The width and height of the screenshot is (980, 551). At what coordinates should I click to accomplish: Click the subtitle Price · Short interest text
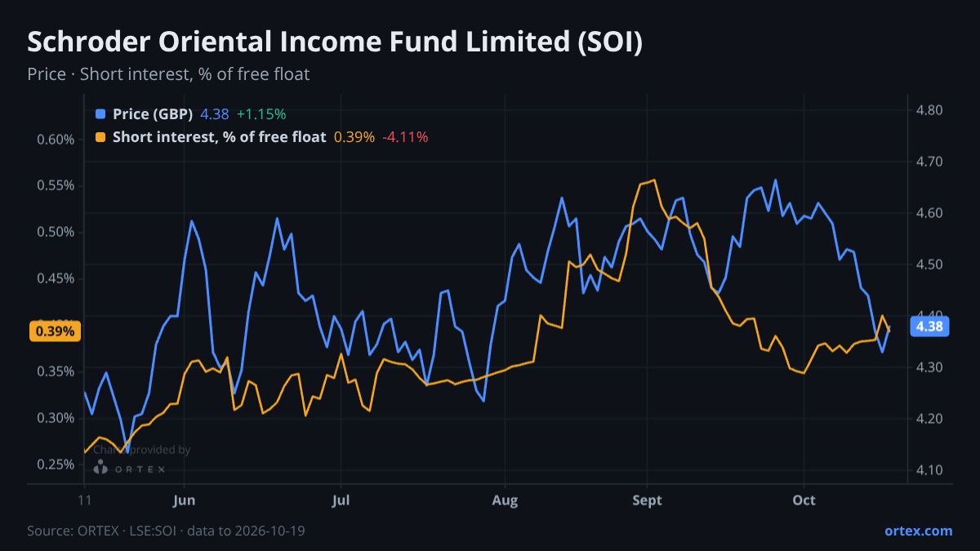(x=168, y=74)
